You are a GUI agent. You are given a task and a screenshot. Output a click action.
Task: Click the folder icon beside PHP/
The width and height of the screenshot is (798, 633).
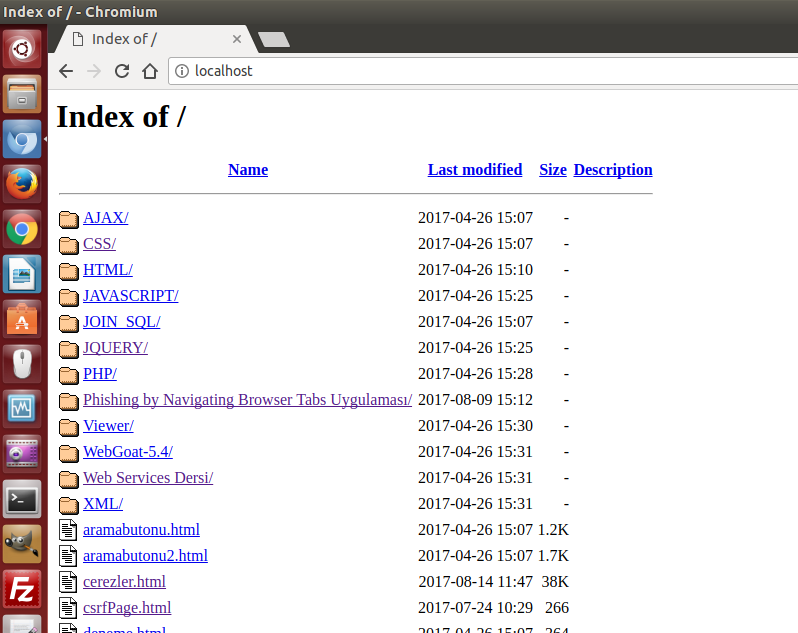coord(68,375)
